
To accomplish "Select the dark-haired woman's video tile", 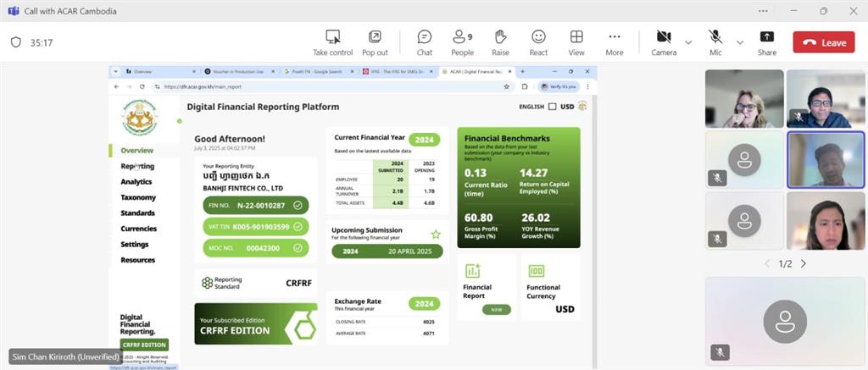I will click(826, 221).
